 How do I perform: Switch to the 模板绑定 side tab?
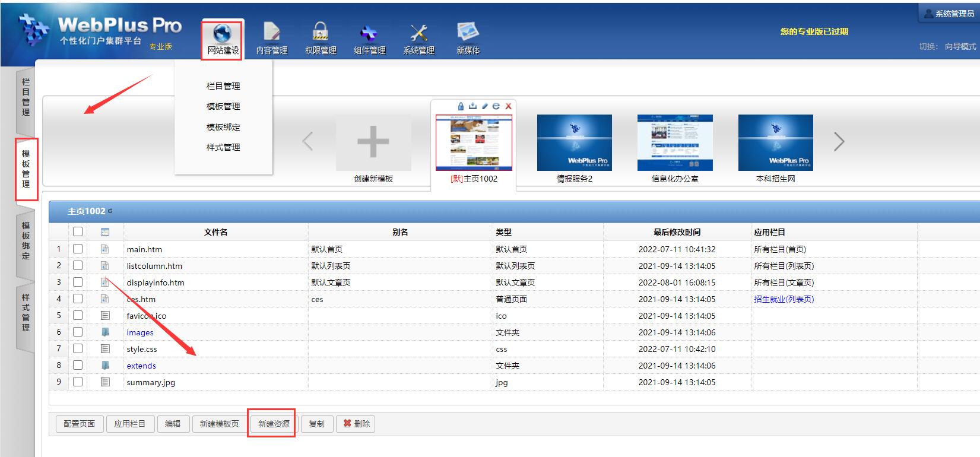pyautogui.click(x=26, y=240)
